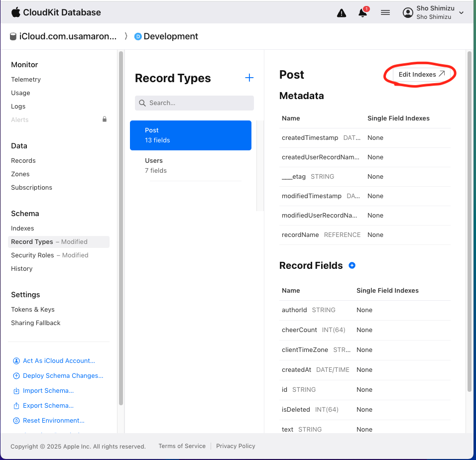Click Reset Environment action
This screenshot has width=476, height=460.
pos(53,421)
